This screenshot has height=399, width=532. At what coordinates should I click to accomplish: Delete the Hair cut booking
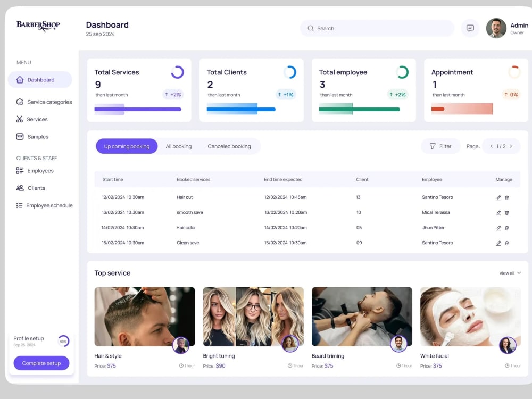pos(507,197)
